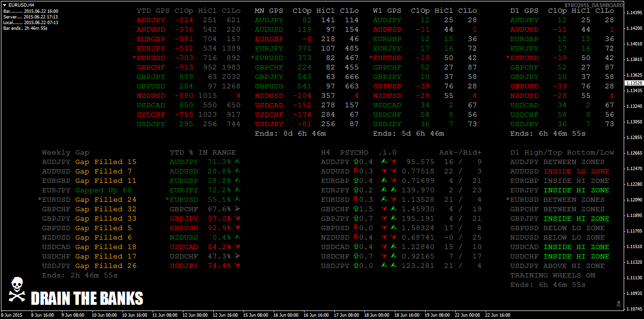
Task: Click the Weekly Gap section heading
Action: click(x=66, y=152)
